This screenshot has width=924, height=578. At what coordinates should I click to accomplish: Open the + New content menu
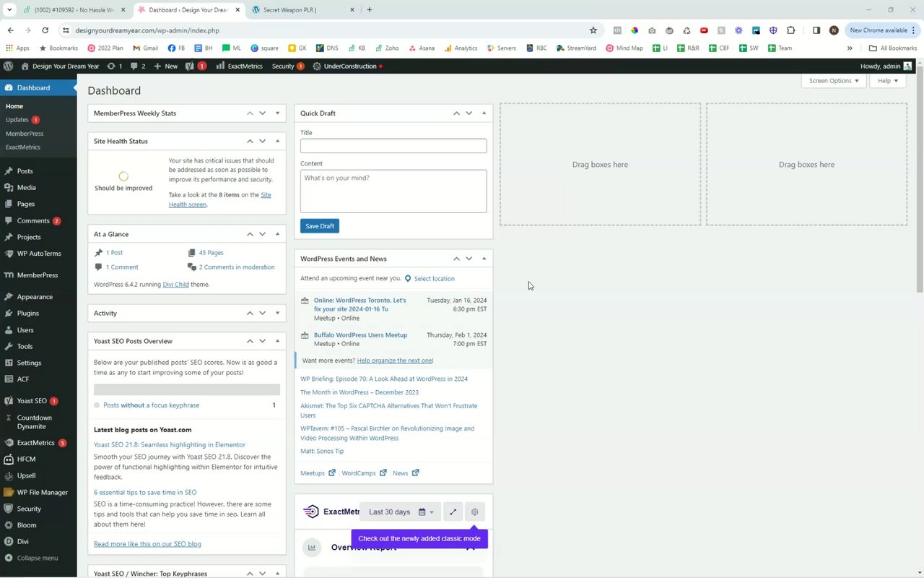166,66
